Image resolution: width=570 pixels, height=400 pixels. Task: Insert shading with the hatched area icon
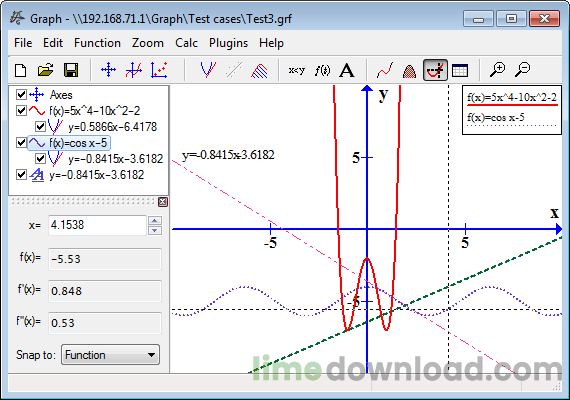coord(259,70)
